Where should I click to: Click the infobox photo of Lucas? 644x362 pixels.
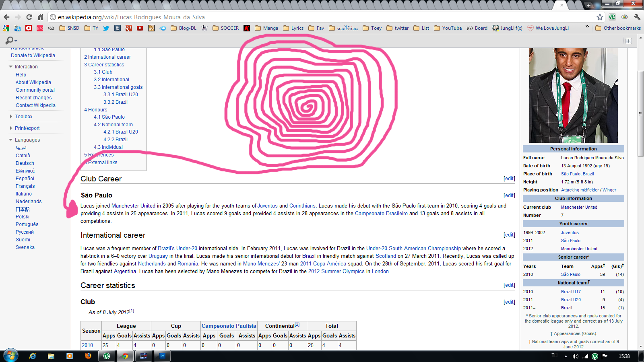pyautogui.click(x=573, y=96)
